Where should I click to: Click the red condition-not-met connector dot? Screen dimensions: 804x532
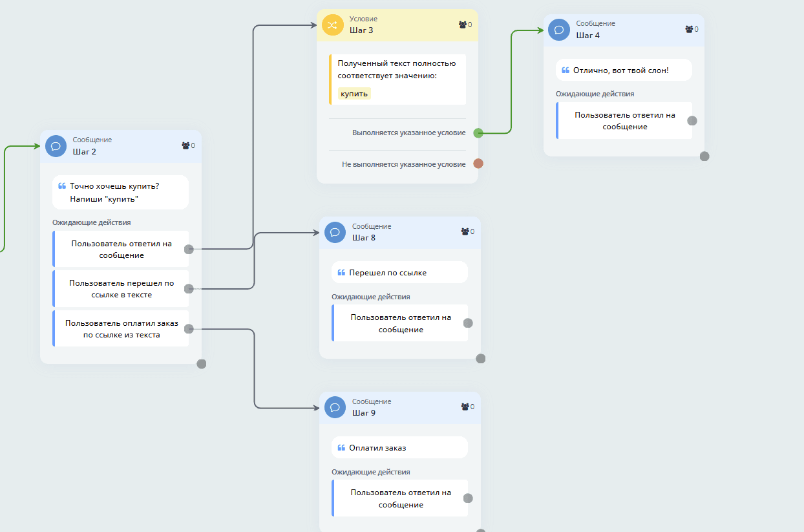tap(478, 164)
